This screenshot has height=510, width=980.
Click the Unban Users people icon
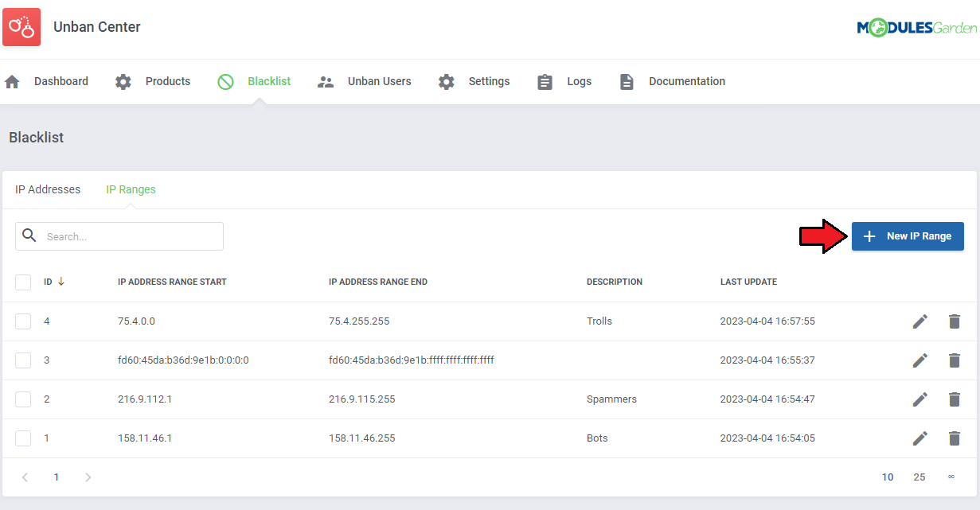(x=326, y=82)
